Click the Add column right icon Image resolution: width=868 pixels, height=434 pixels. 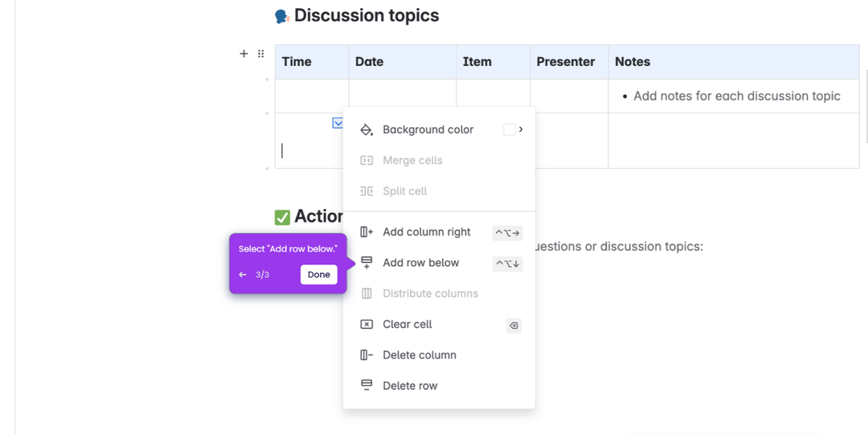coord(366,232)
